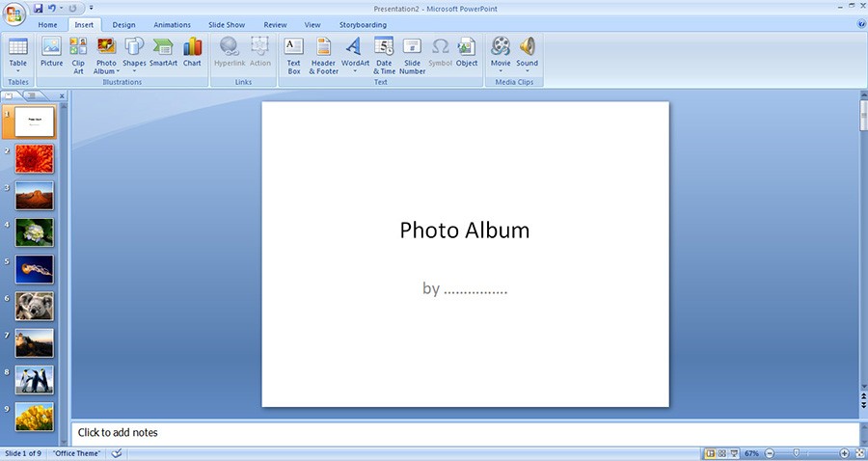The image size is (868, 461).
Task: Switch to Slide Sorter view
Action: coord(721,453)
